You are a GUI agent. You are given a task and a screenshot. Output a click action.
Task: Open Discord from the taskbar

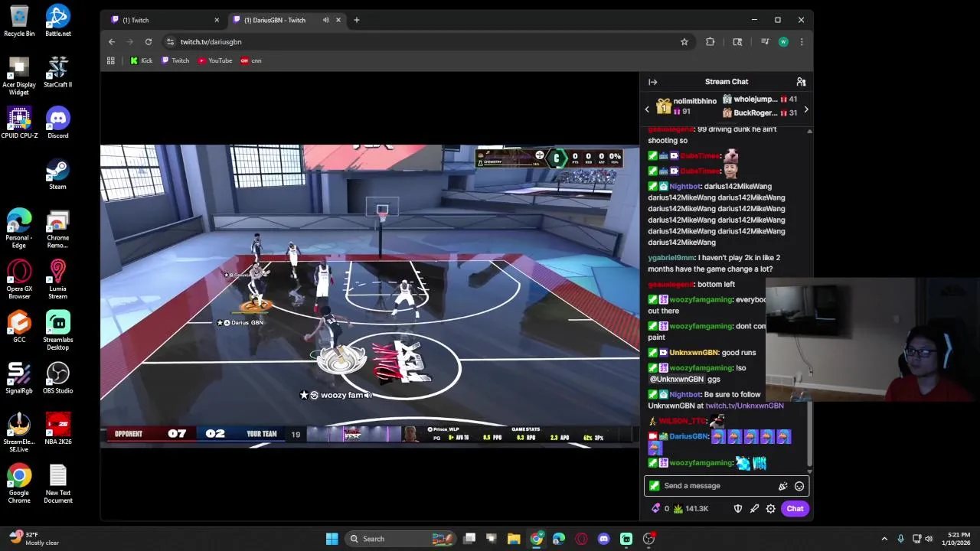604,539
